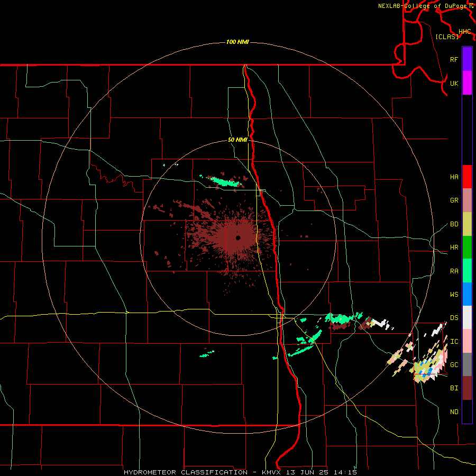Click the 100 NMI range ring label
Image resolution: width=476 pixels, height=476 pixels.
click(x=237, y=42)
